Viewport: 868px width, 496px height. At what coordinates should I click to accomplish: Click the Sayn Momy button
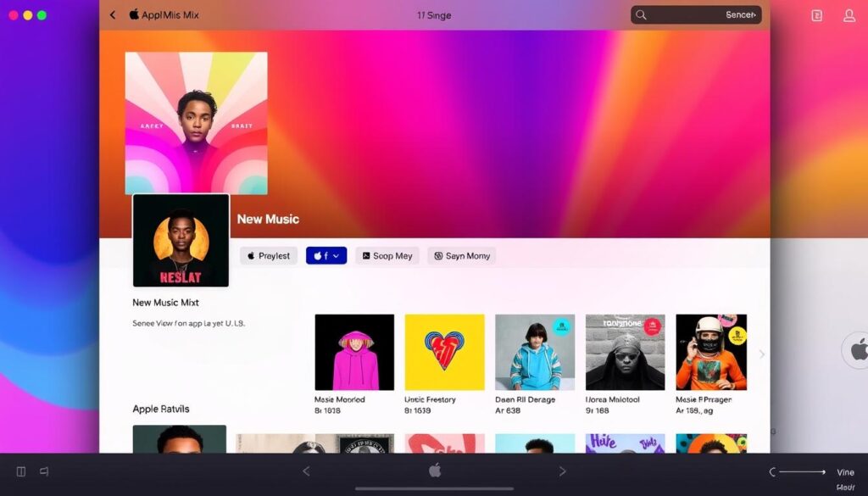click(462, 256)
